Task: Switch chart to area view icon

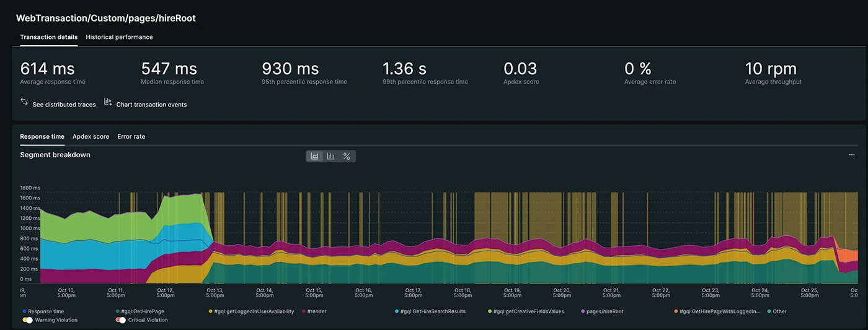Action: [x=315, y=156]
